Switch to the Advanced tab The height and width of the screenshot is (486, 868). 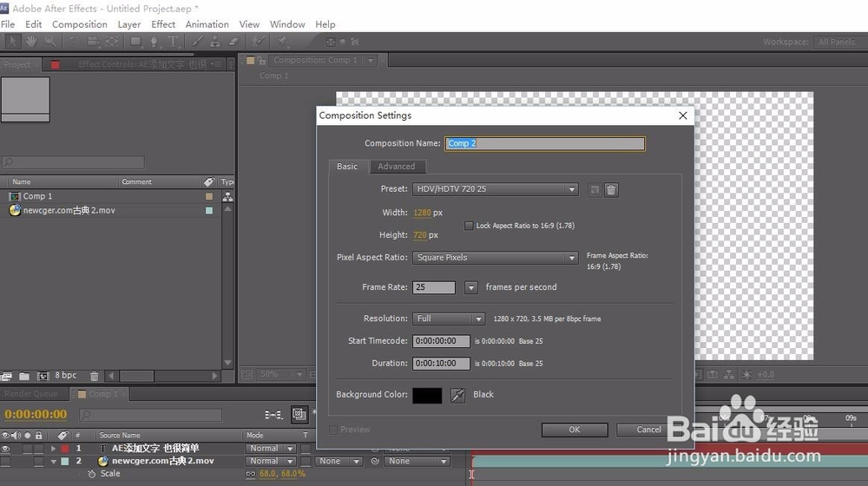pyautogui.click(x=397, y=166)
